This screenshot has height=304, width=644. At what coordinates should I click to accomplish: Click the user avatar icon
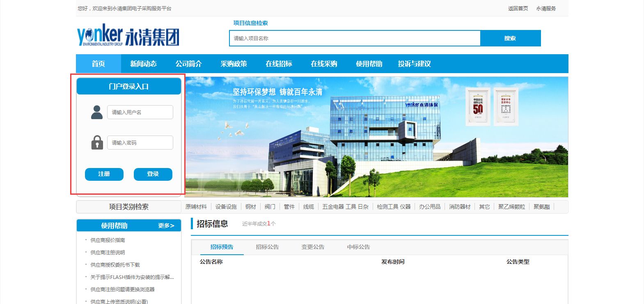click(x=97, y=112)
